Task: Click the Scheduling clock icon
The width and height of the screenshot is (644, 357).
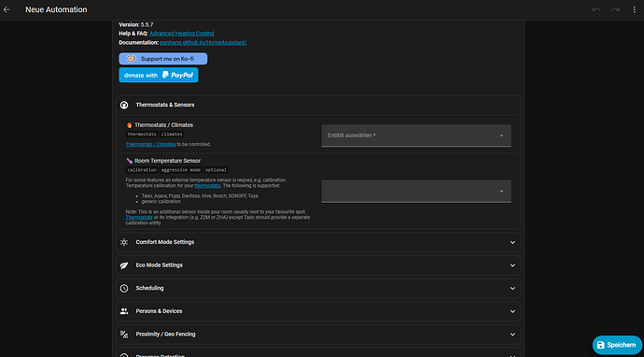Action: [x=124, y=289]
